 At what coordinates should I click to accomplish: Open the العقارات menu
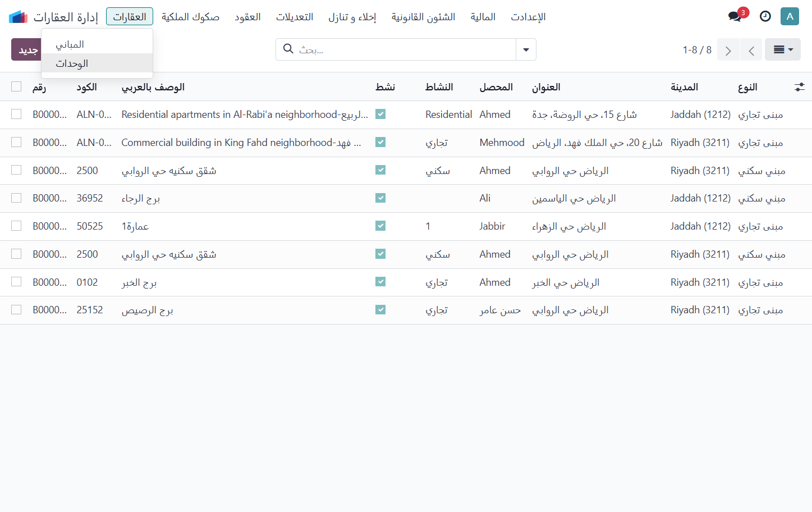[130, 17]
